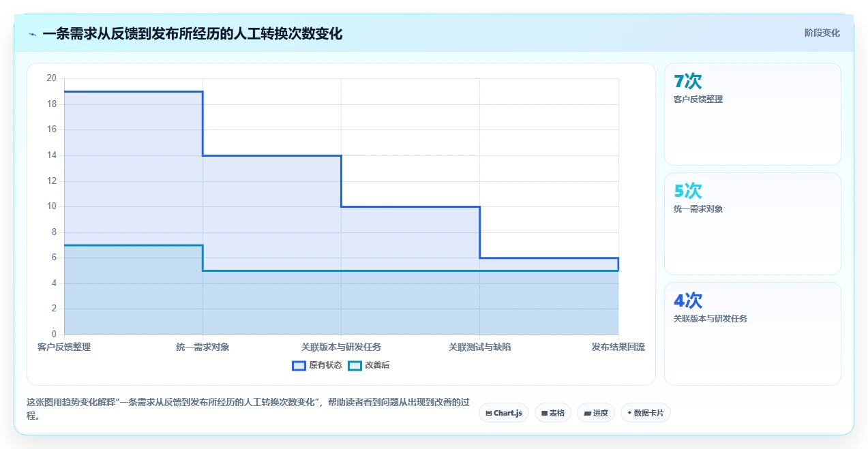Click the blue step line at value 14

(272, 155)
